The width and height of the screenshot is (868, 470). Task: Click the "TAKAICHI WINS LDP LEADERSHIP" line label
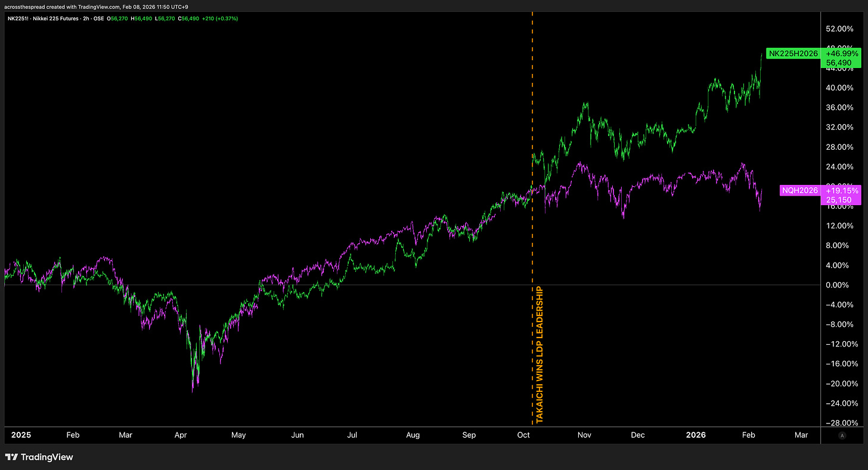(x=540, y=355)
